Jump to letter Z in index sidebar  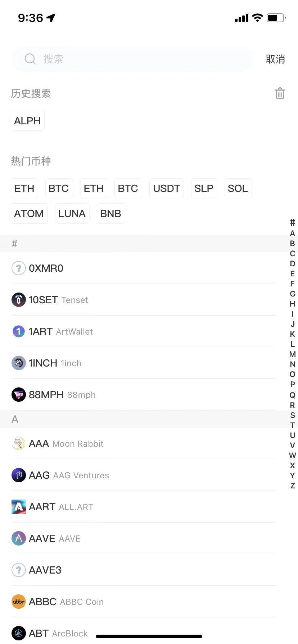(292, 486)
